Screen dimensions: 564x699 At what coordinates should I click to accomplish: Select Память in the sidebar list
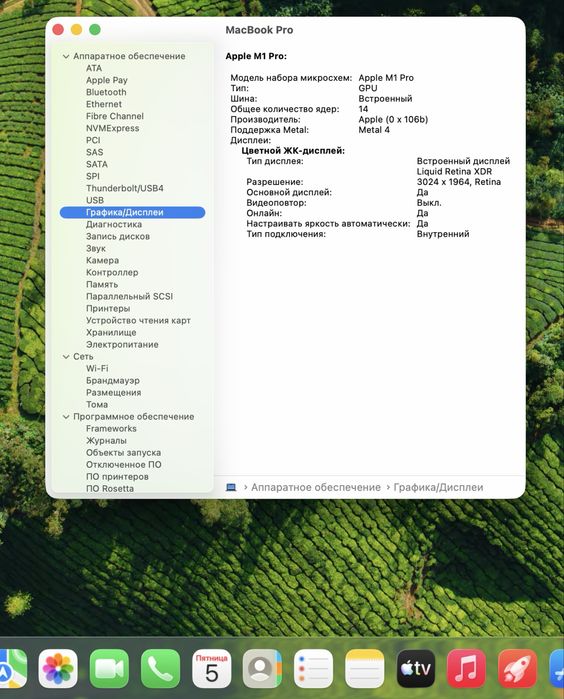(x=102, y=284)
